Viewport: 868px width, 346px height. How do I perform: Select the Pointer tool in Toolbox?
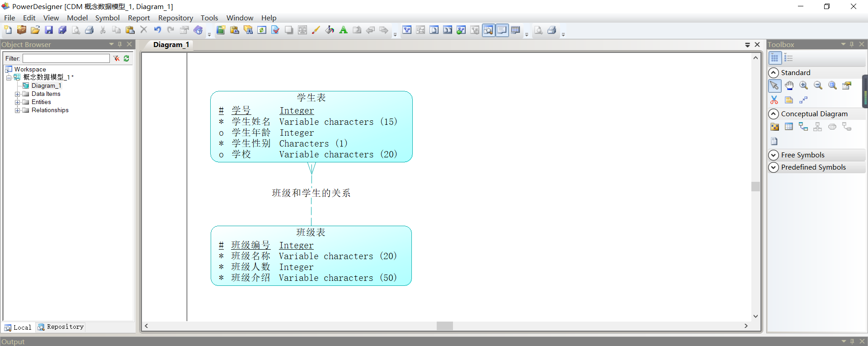[x=774, y=85]
